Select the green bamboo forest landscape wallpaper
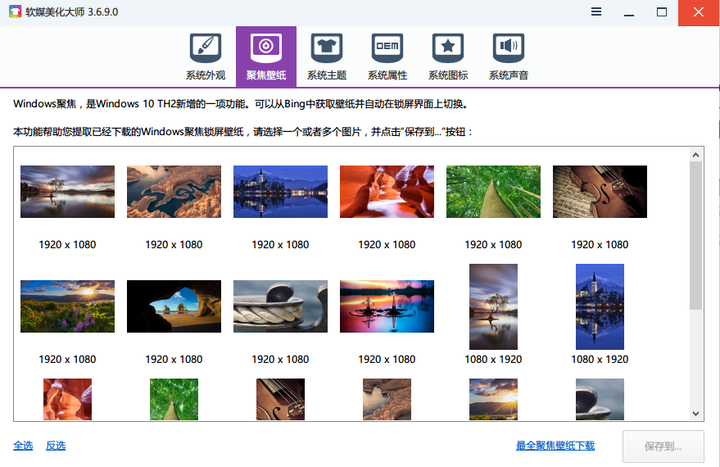Screen dimensions: 720x467 494,191
